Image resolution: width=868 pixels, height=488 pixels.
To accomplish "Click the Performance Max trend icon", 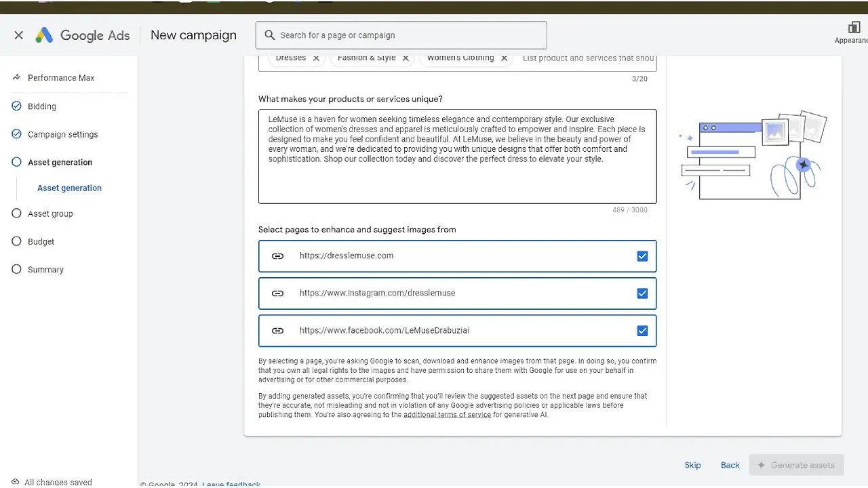I will 17,77.
